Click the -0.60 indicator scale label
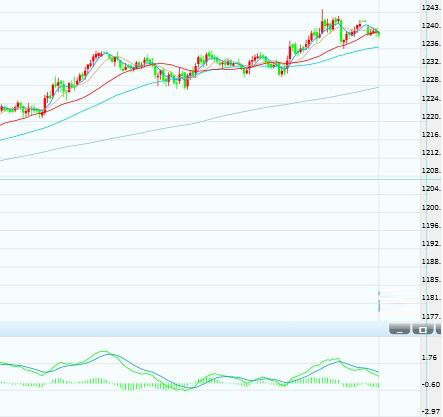Viewport: 443px width, 417px height. click(x=432, y=384)
